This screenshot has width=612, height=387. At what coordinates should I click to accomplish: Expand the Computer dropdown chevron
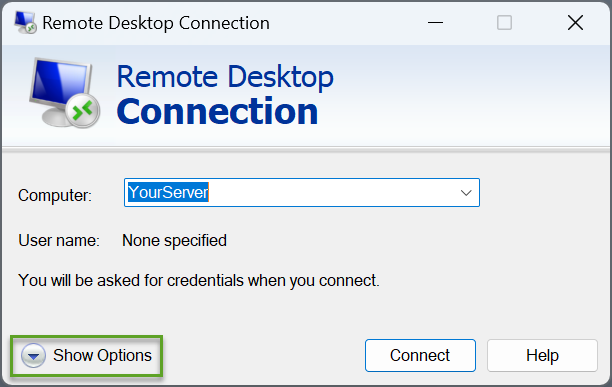(466, 193)
